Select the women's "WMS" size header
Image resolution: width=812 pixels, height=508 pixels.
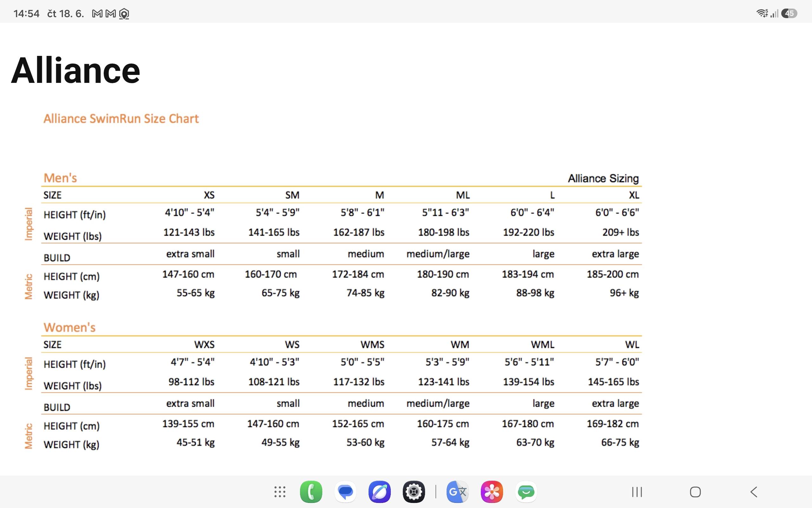click(372, 345)
